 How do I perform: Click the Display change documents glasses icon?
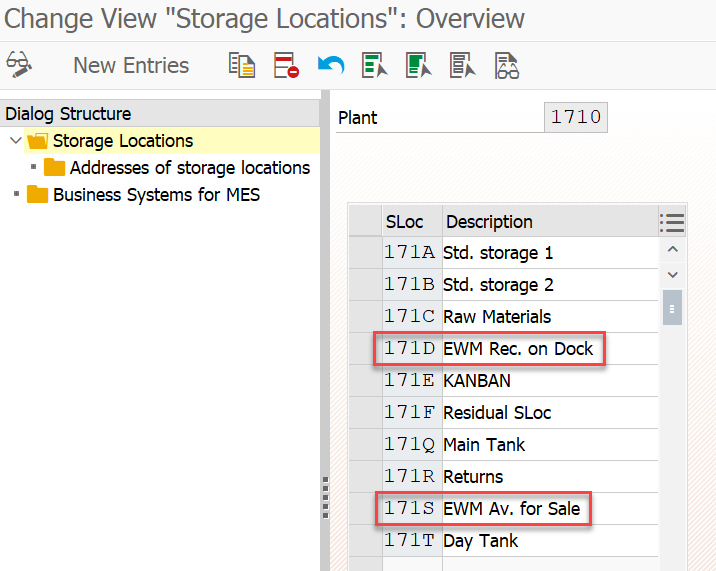(x=507, y=66)
